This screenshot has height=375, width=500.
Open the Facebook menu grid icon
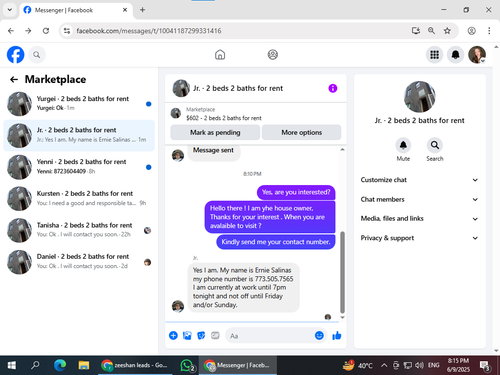[x=434, y=55]
